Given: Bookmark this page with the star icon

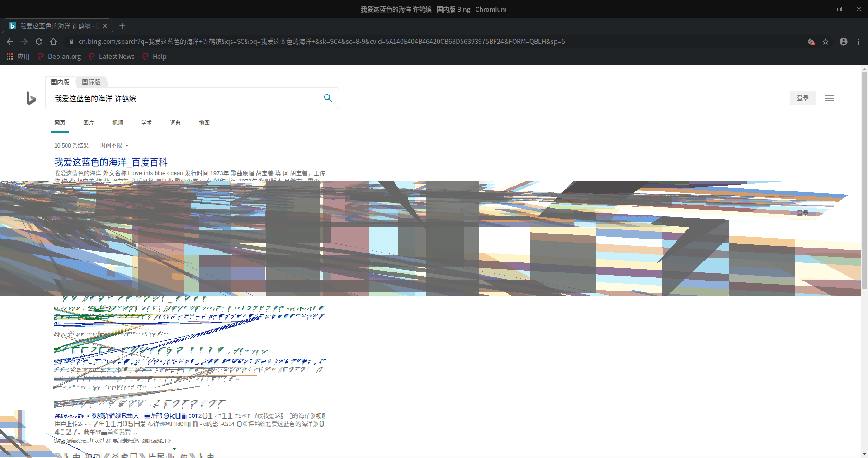Looking at the screenshot, I should point(826,42).
